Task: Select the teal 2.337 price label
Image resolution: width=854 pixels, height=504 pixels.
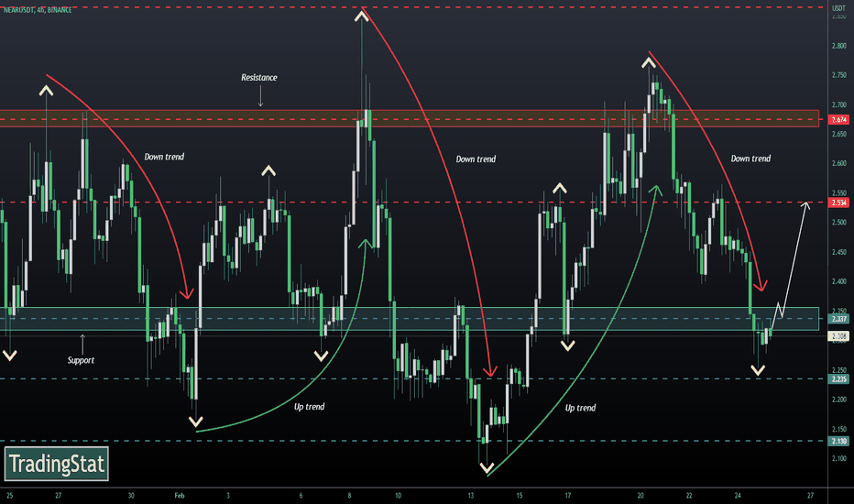Action: (x=838, y=319)
